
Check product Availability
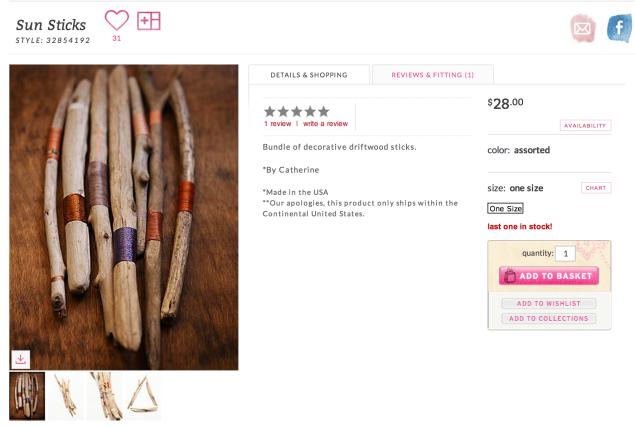coord(585,126)
